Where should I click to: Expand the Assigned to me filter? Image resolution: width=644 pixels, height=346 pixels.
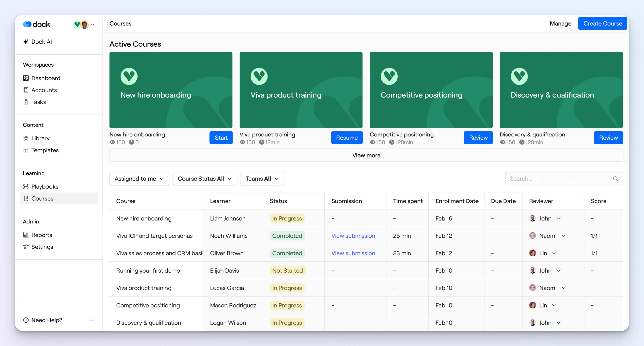(139, 179)
